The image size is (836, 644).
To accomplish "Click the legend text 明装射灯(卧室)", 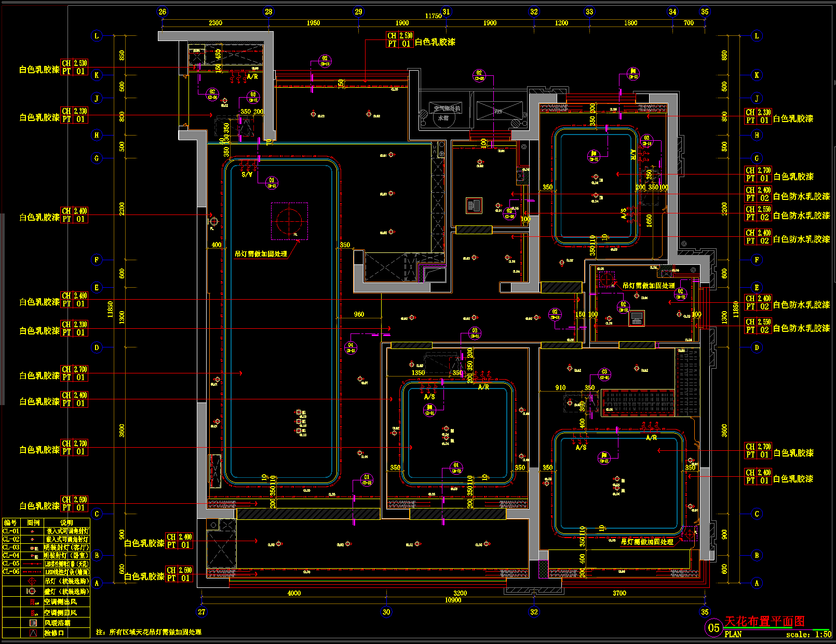I will click(x=66, y=556).
